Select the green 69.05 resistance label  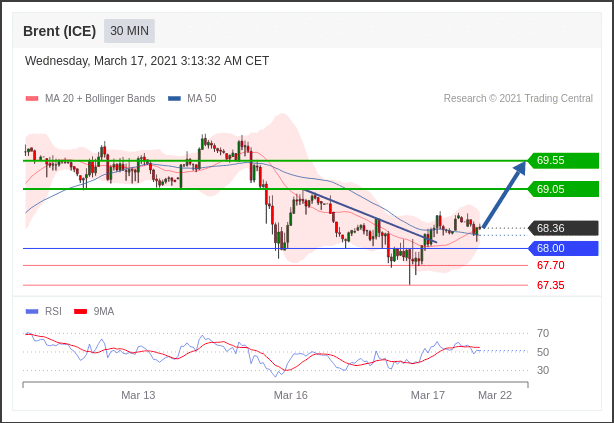point(564,189)
